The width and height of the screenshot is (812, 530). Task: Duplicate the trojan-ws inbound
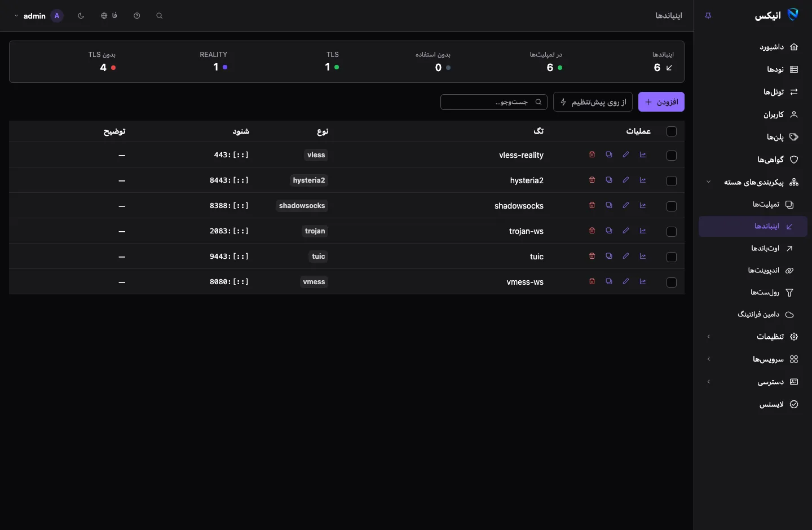tap(609, 231)
